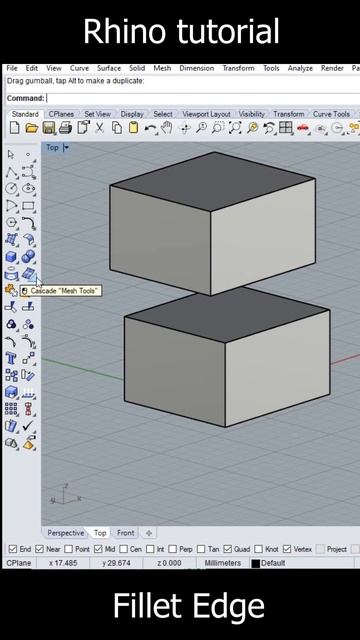Enable the Point object snap
Viewport: 360px width, 640px height.
[69, 549]
